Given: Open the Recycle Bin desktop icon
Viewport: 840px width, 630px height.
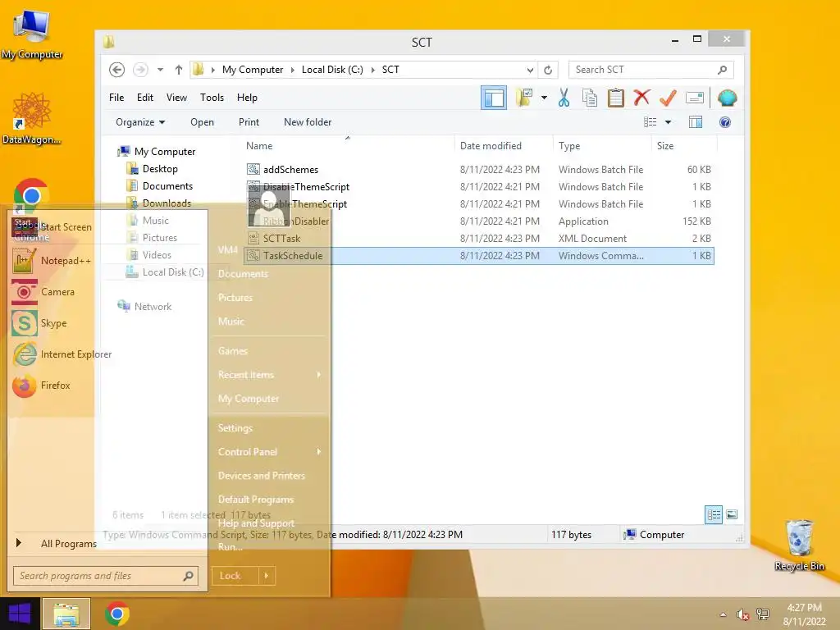Looking at the screenshot, I should [799, 546].
